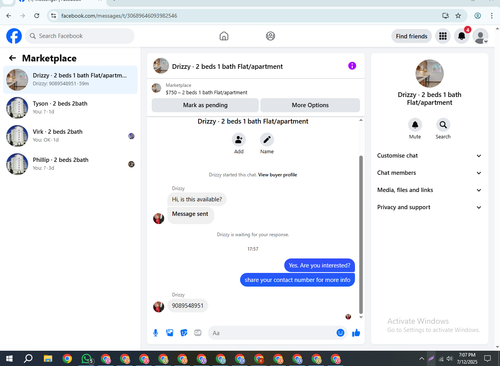The height and width of the screenshot is (366, 500).
Task: Click the Add people icon in chat
Action: tap(239, 140)
